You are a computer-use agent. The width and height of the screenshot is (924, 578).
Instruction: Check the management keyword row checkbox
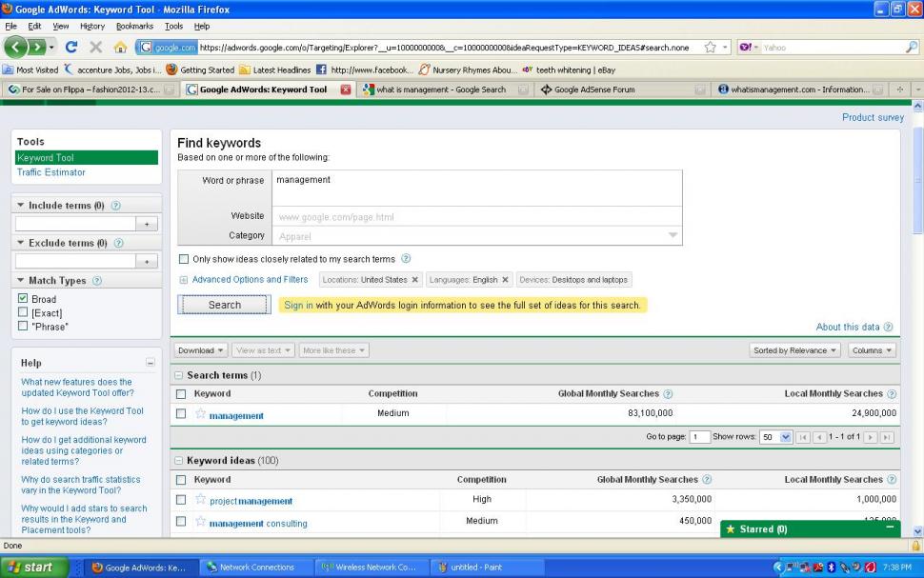pyautogui.click(x=181, y=413)
